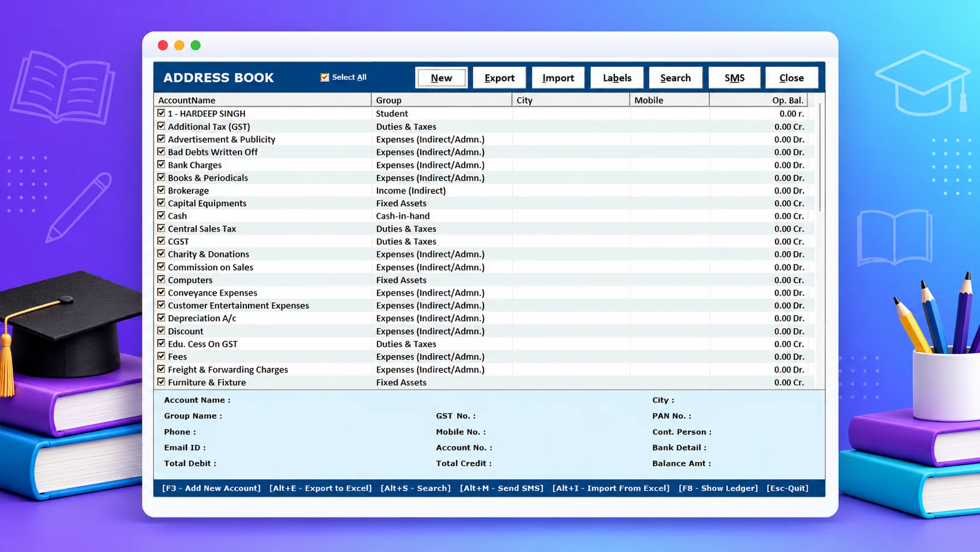
Task: Select the Depreciation A/c account
Action: [202, 318]
